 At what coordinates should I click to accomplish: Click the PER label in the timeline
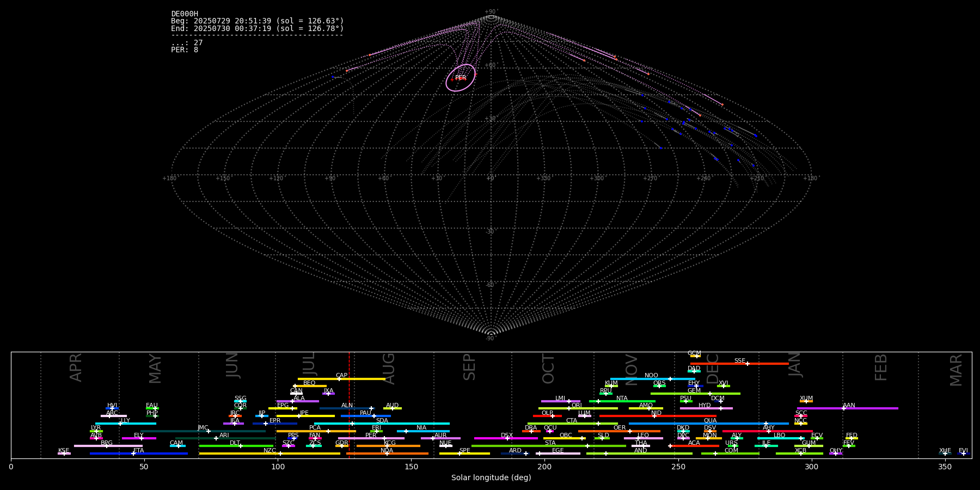(x=371, y=436)
